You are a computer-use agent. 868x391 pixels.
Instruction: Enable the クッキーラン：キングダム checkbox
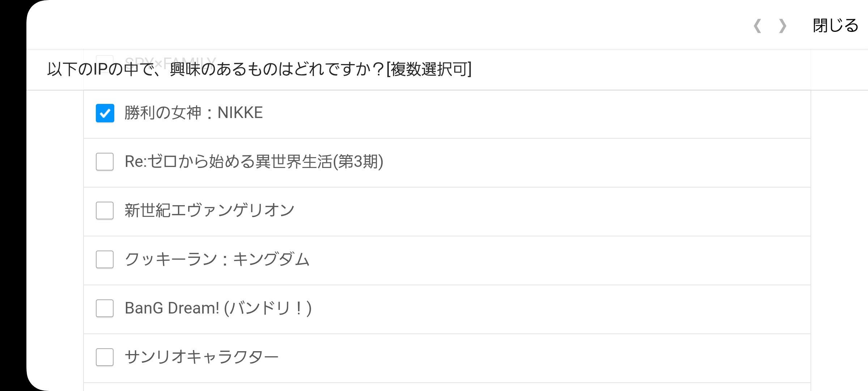tap(105, 260)
